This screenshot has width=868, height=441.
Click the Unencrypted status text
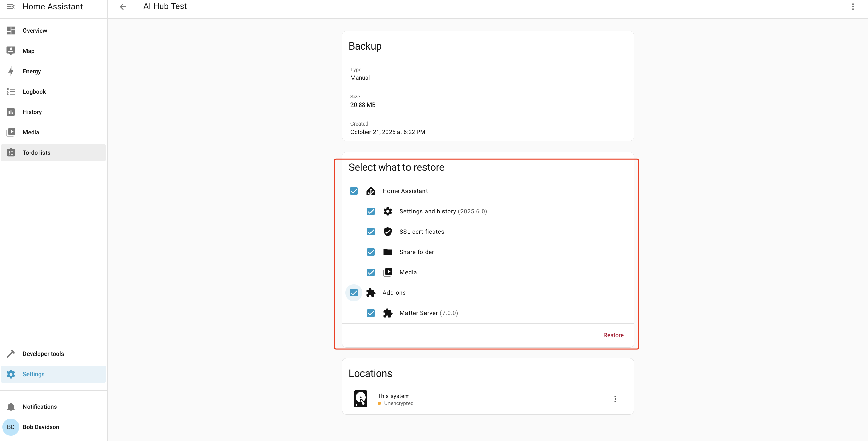pos(399,403)
